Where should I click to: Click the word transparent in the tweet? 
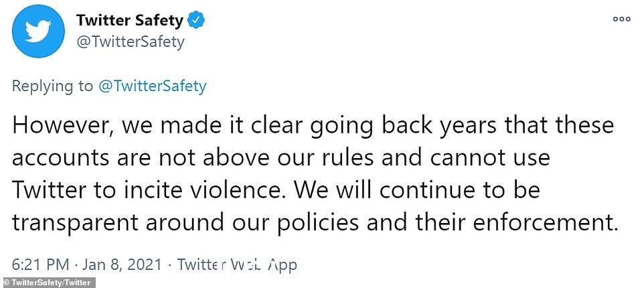(75, 224)
